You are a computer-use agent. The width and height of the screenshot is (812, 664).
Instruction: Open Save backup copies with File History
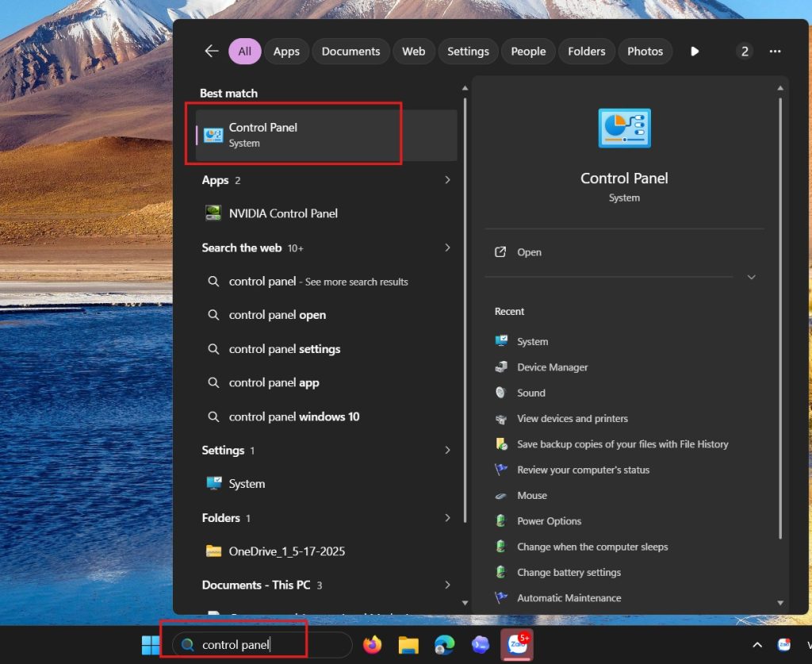pos(622,444)
